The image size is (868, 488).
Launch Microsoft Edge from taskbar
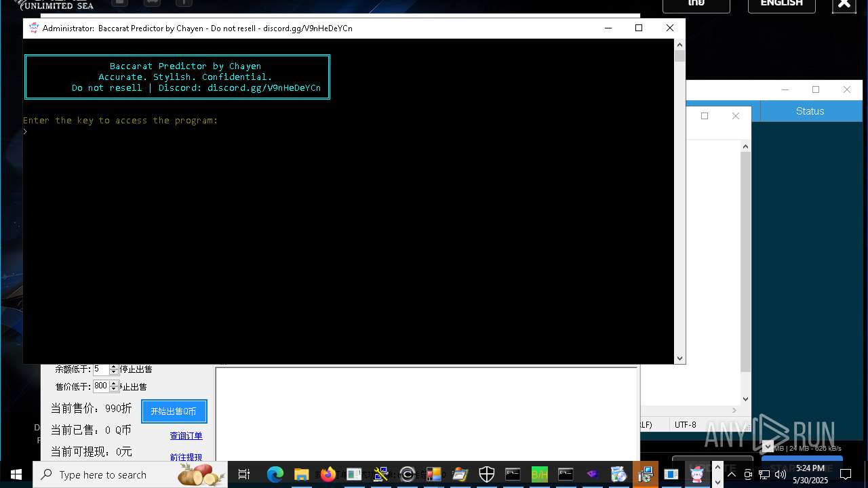pyautogui.click(x=275, y=474)
